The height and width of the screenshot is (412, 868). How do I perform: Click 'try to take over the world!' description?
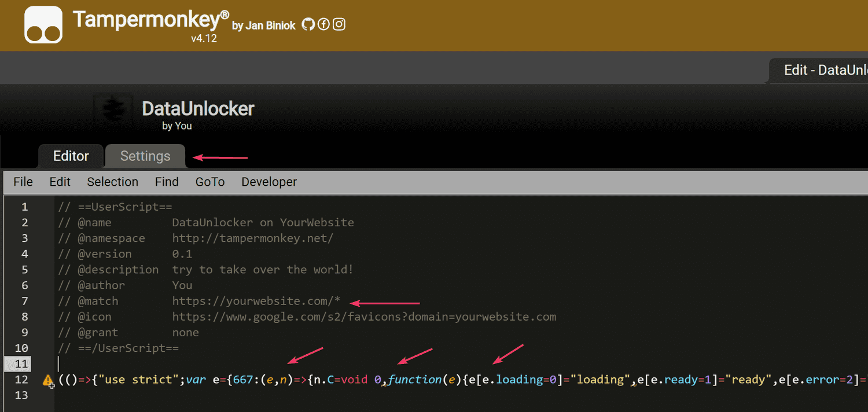(x=263, y=270)
